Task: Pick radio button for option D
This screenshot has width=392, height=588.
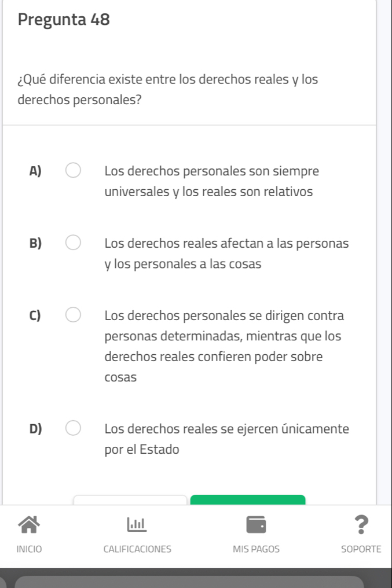Action: pos(72,429)
